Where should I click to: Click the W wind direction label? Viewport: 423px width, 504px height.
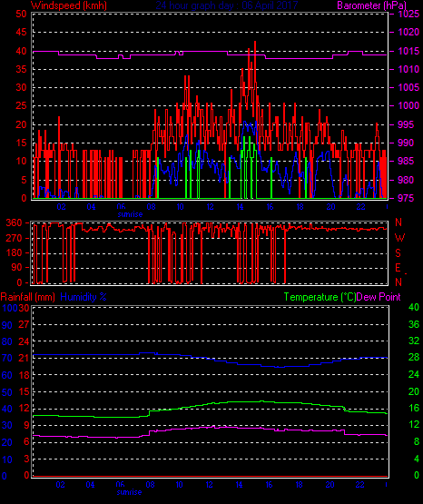tap(399, 238)
